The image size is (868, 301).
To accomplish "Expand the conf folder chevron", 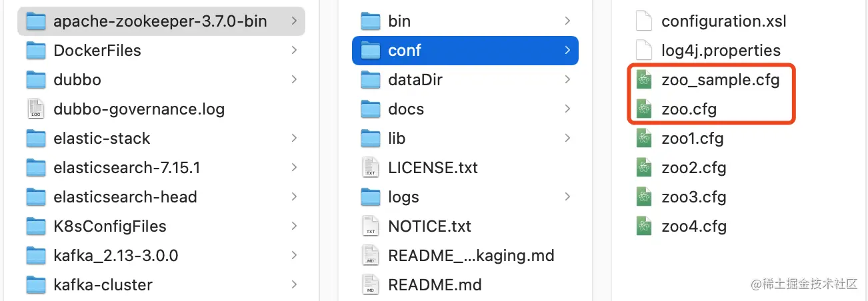I will point(567,51).
